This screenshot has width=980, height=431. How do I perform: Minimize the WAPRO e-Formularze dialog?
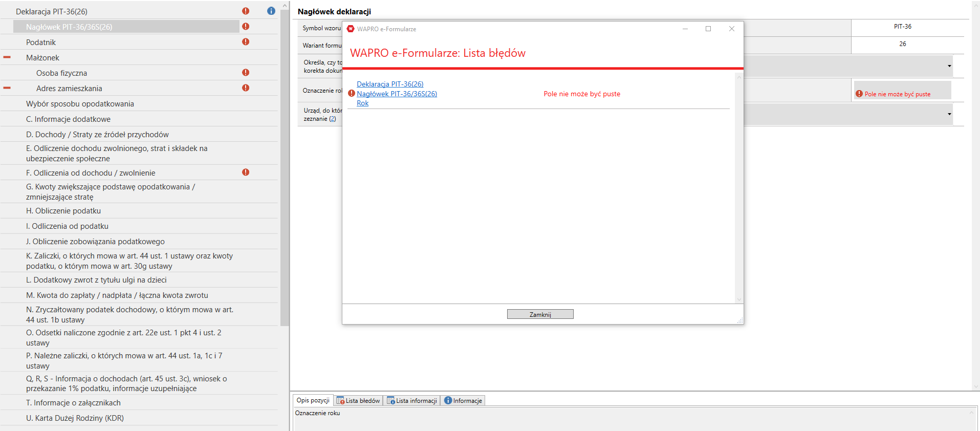tap(685, 29)
